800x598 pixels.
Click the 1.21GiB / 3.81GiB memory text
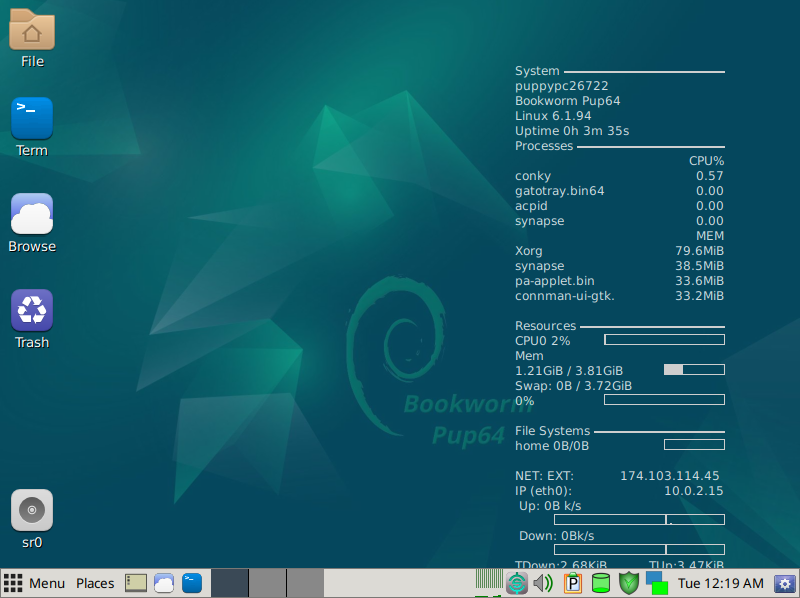pos(569,370)
